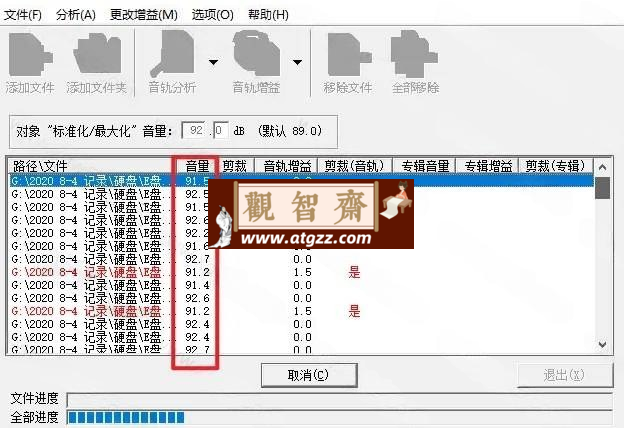Click the 92.2 volume cell
Screen dimensions: 624x428
pyautogui.click(x=197, y=233)
